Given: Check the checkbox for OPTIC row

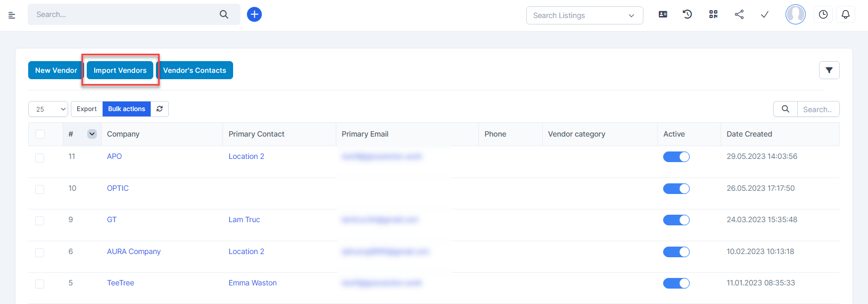Looking at the screenshot, I should pyautogui.click(x=40, y=189).
